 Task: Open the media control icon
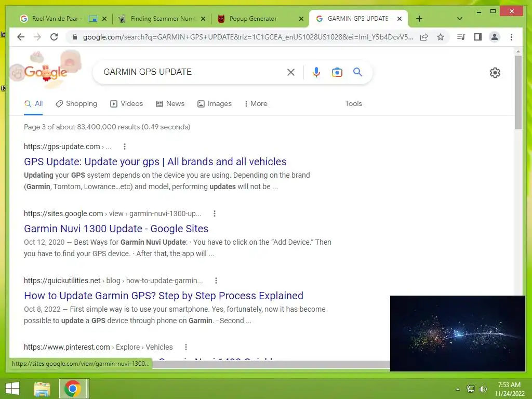461,37
